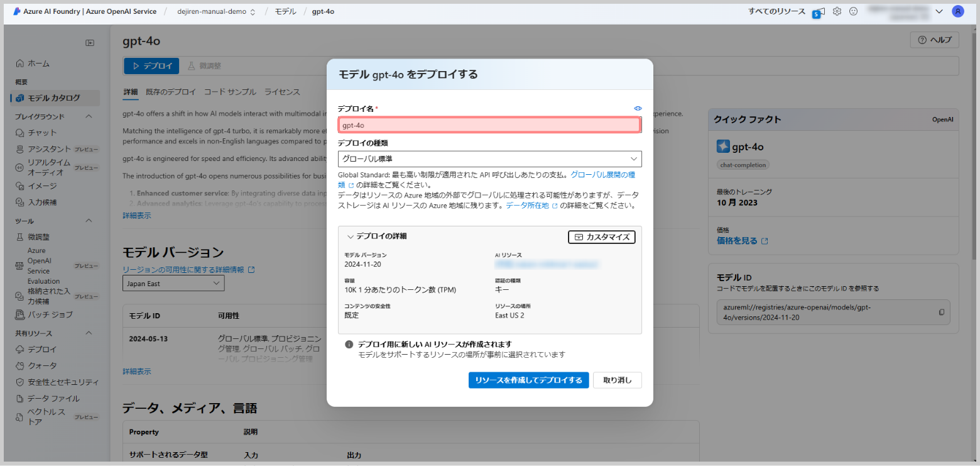Open データ ファイル in the sidebar
Viewport: 980px width, 466px height.
[x=53, y=399]
